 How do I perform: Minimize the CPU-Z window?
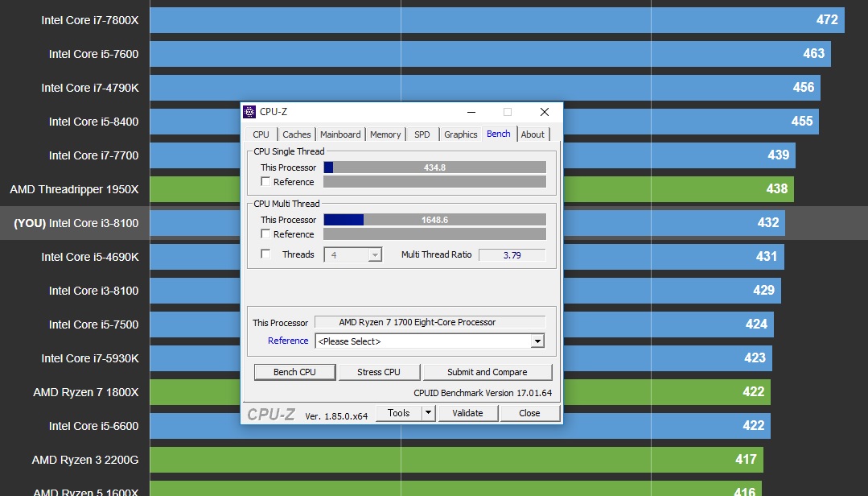click(471, 112)
